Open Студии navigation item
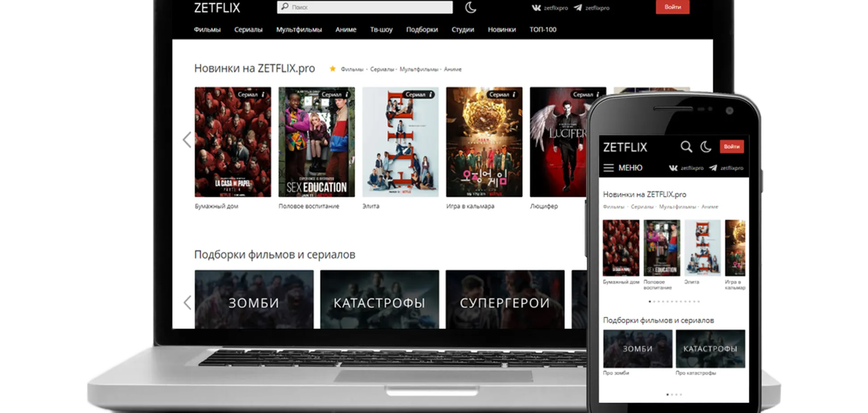Screen dimensions: 868x413 [463, 30]
